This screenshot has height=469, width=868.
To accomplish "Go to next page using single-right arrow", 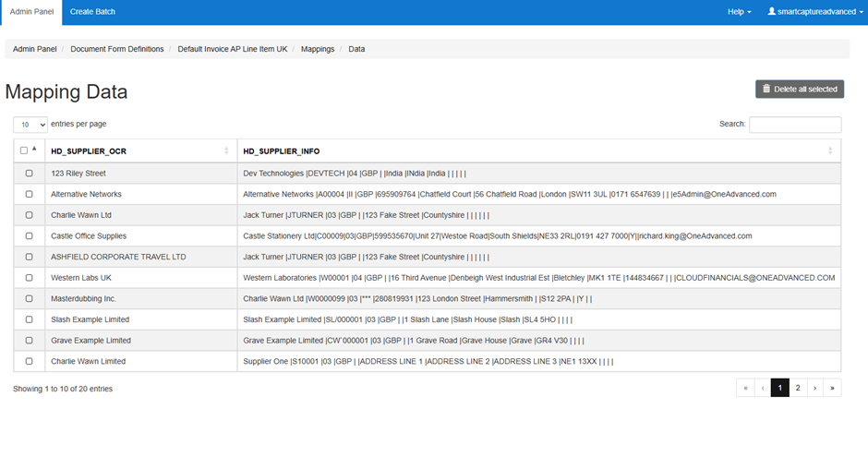I will click(x=814, y=389).
